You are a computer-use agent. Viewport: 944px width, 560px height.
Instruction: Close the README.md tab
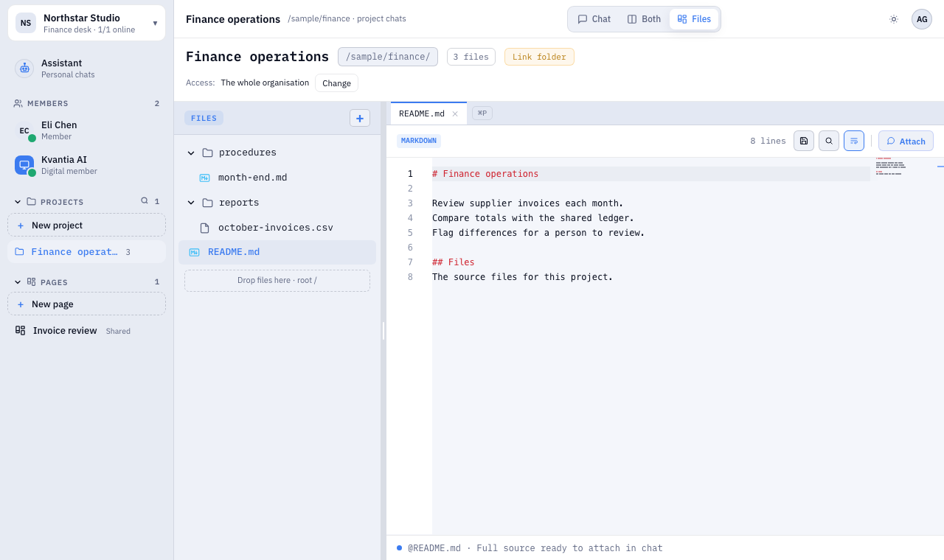coord(455,113)
